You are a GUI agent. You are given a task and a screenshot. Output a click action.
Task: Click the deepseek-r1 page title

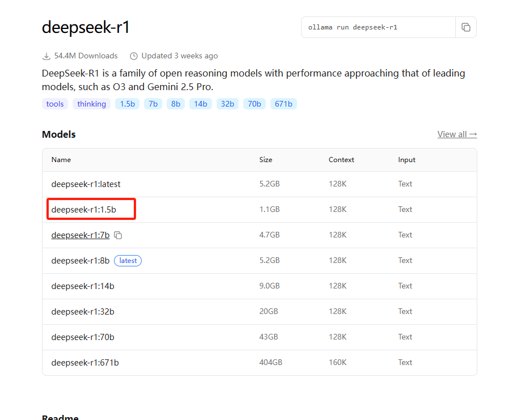86,27
